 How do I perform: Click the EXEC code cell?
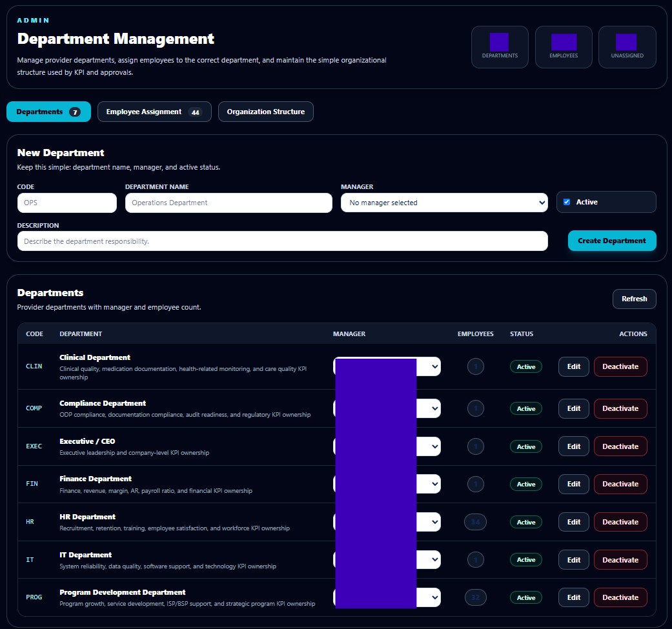(x=34, y=446)
